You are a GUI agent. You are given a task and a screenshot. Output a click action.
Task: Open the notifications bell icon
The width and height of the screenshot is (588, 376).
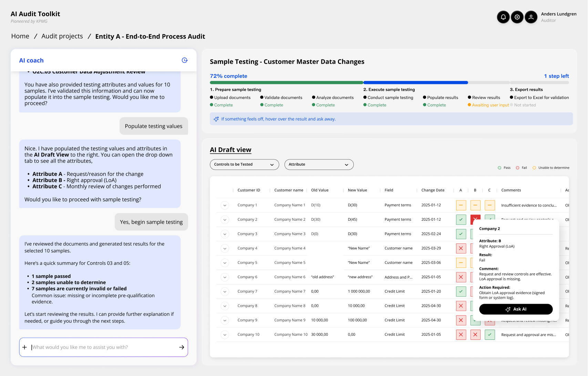pos(503,17)
